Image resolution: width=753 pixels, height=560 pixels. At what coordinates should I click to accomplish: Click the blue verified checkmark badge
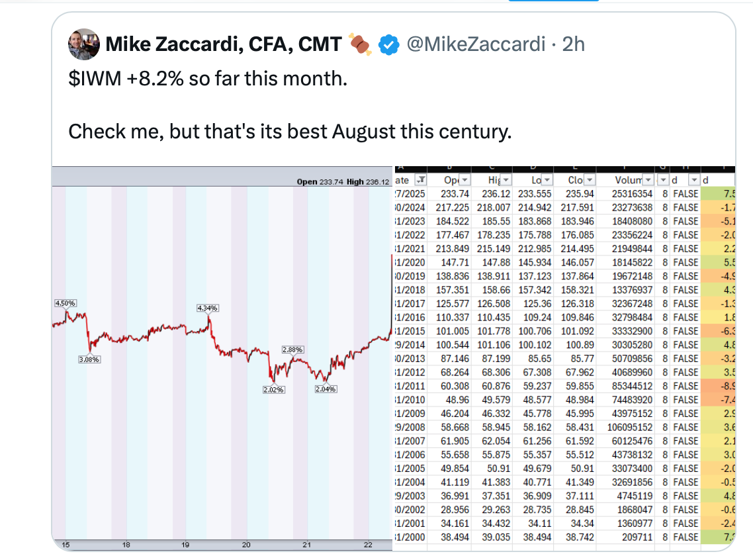pos(388,44)
